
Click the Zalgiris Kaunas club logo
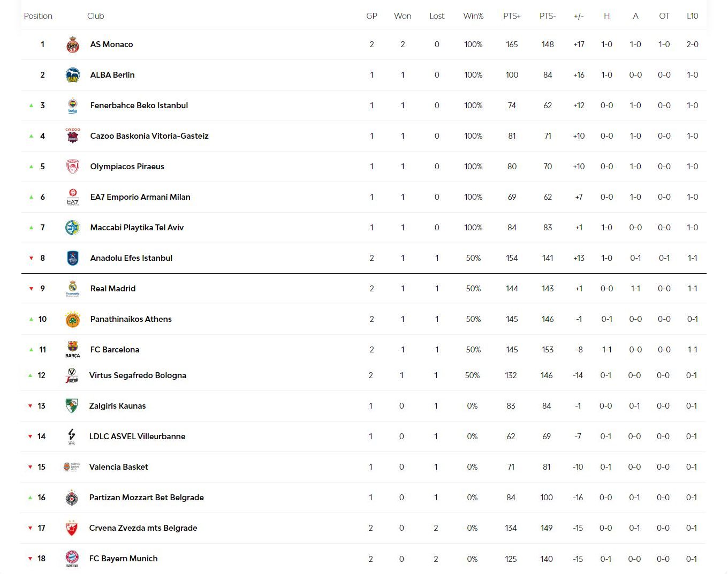click(72, 406)
